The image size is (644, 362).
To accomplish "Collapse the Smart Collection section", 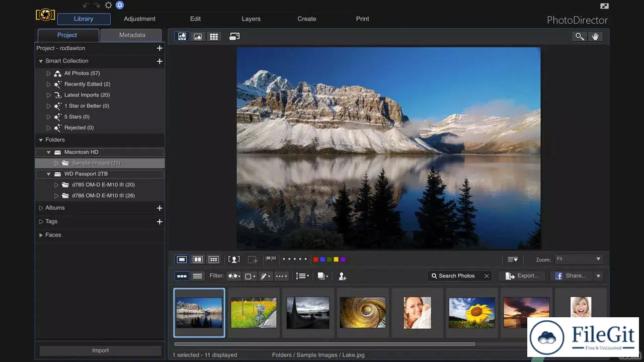I will (41, 61).
